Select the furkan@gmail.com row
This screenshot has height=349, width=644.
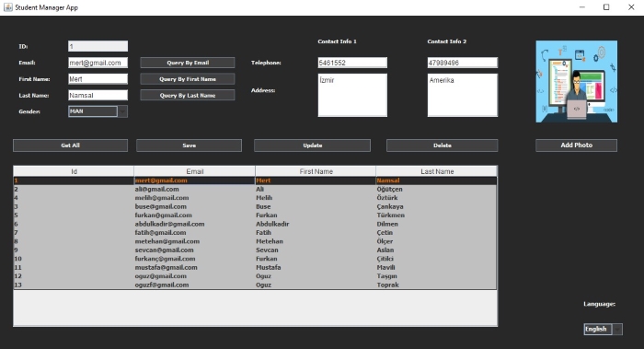pos(255,215)
